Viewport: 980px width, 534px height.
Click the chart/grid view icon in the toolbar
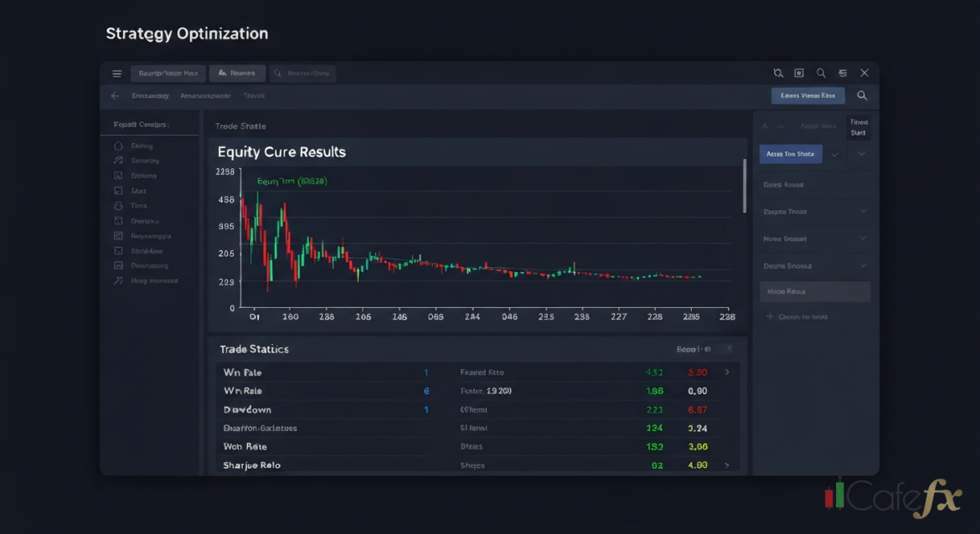pos(799,73)
